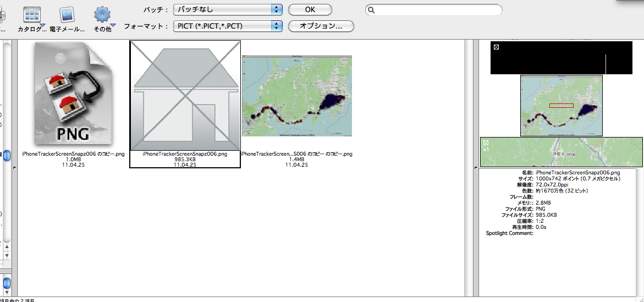Click the OK button
The width and height of the screenshot is (644, 302).
pos(310,9)
